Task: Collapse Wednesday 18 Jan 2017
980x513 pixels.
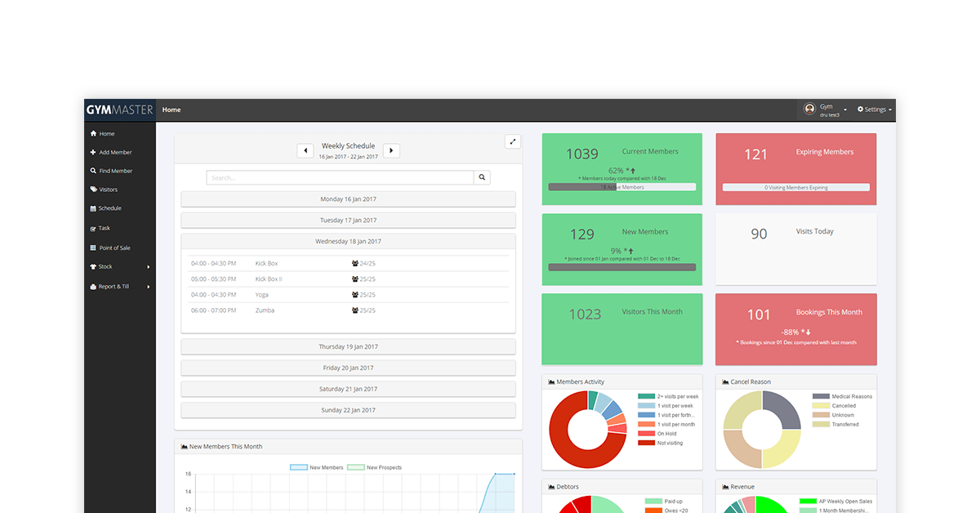Action: pyautogui.click(x=348, y=242)
